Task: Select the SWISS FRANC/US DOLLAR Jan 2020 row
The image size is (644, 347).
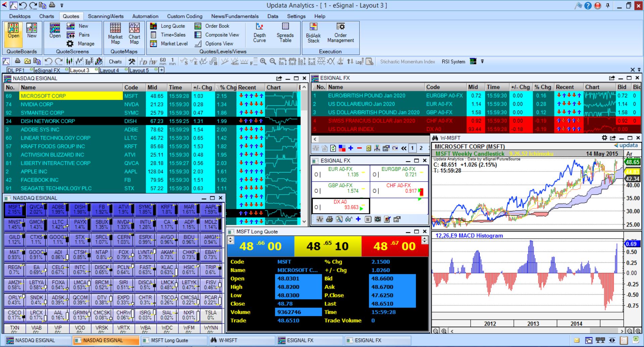Action: [476, 121]
